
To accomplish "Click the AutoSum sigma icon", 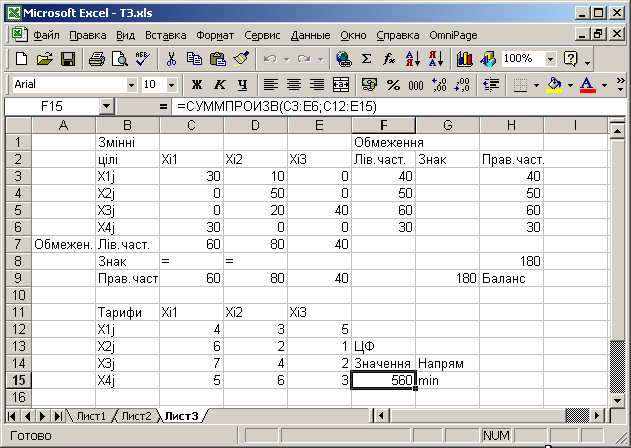I will pos(366,59).
